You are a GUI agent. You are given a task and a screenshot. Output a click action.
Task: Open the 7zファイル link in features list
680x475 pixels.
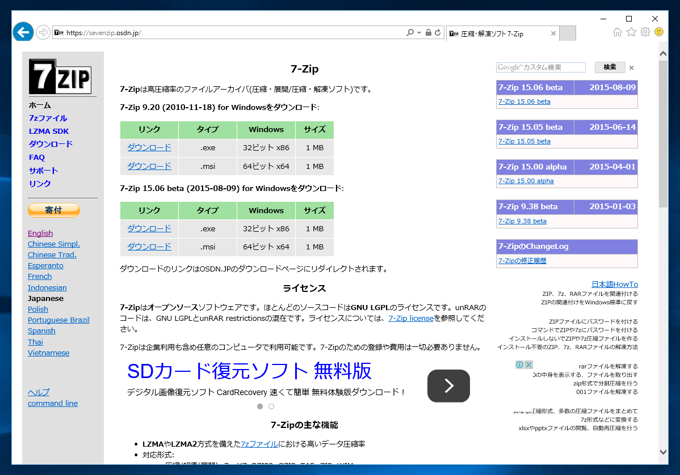click(259, 444)
